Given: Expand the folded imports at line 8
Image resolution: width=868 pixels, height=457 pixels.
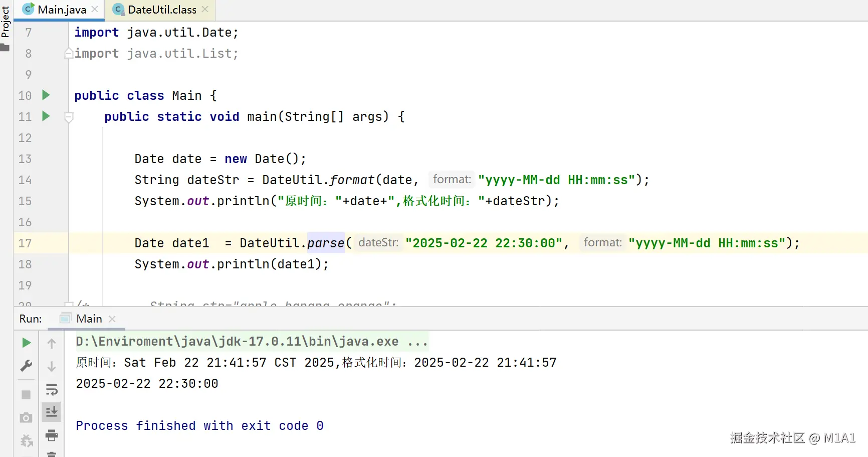Looking at the screenshot, I should click(x=69, y=53).
